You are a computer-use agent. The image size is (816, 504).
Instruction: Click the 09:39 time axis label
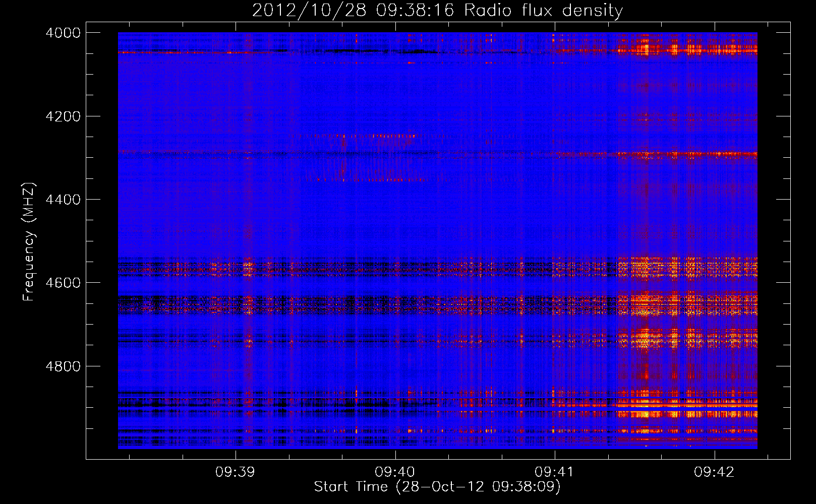click(x=235, y=472)
